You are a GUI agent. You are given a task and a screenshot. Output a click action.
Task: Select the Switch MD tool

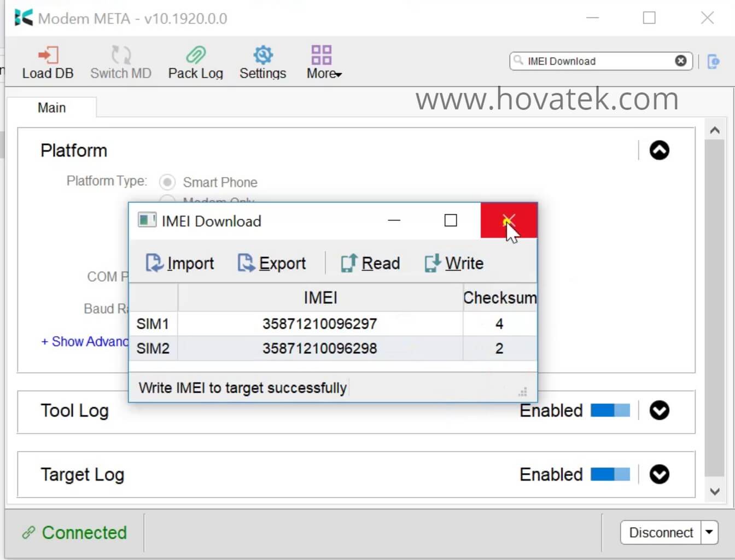[120, 61]
